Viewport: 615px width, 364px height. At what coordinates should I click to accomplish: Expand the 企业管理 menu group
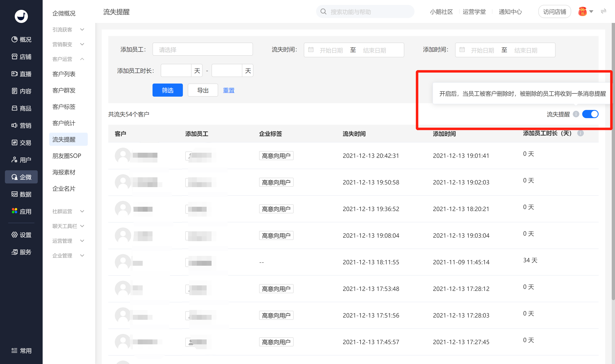pyautogui.click(x=68, y=255)
